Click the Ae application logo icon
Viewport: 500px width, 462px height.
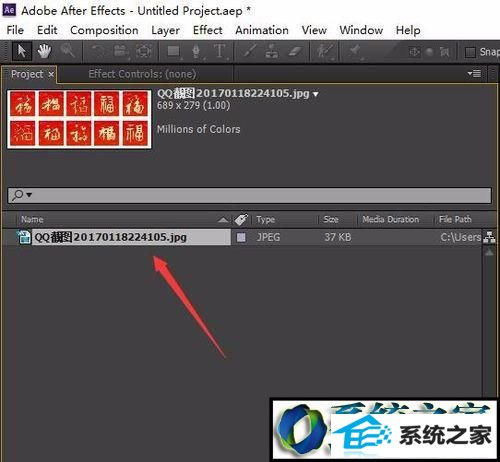pyautogui.click(x=9, y=10)
